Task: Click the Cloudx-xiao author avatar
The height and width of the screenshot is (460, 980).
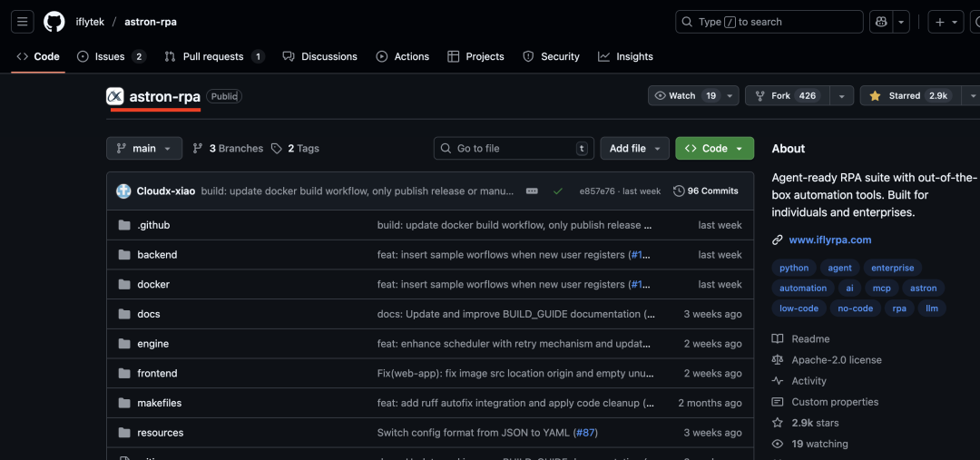Action: [x=123, y=191]
